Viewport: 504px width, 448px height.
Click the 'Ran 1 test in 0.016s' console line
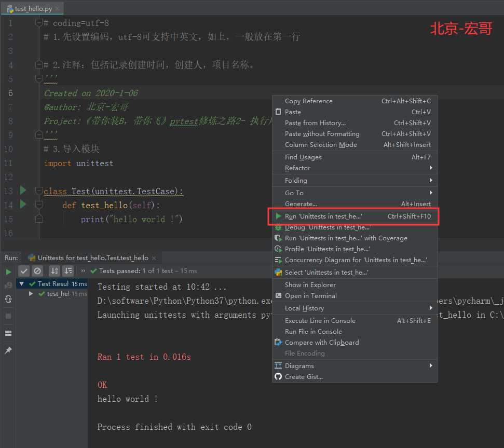(144, 357)
